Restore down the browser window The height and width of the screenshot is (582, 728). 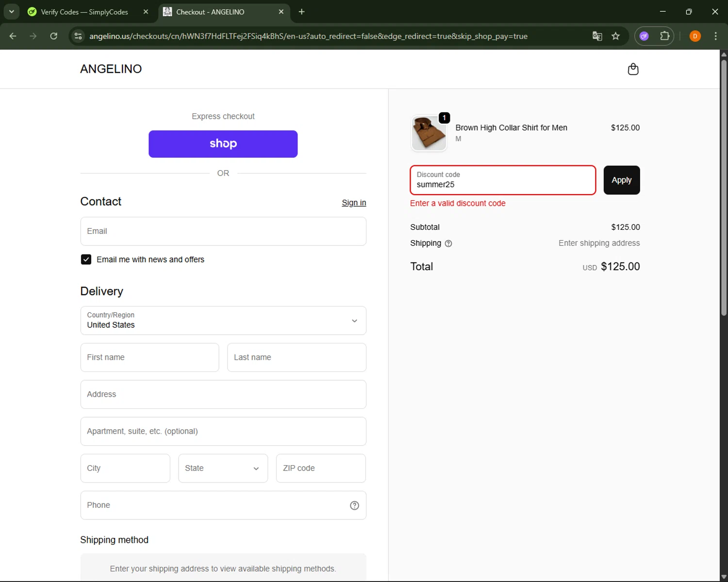pos(689,12)
